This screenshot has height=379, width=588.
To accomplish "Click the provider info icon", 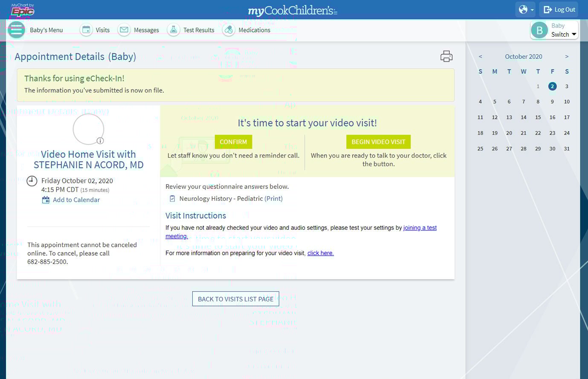I will 100,141.
